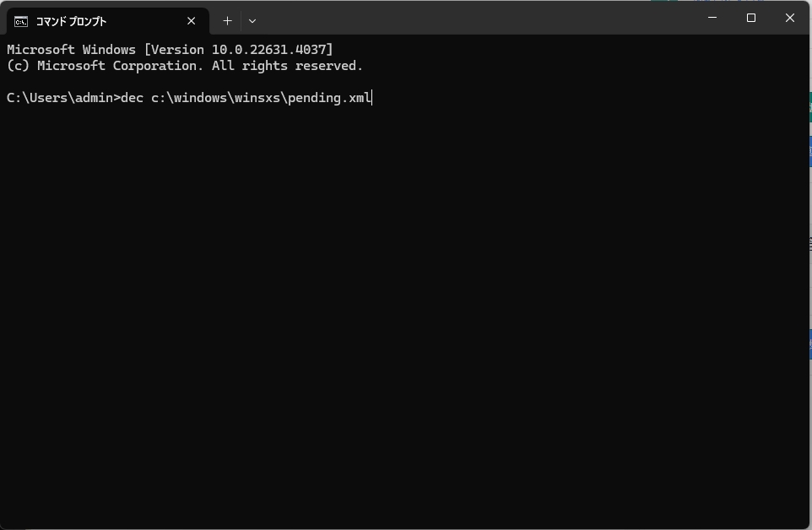Open a new tab with the plus button
812x530 pixels.
(x=227, y=21)
